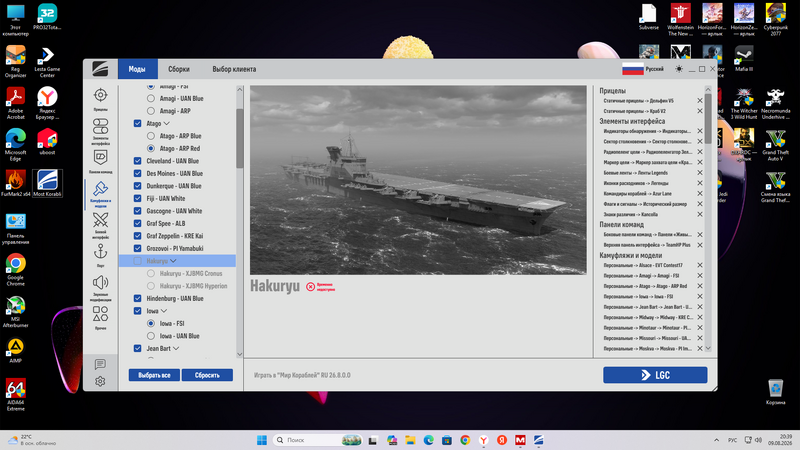Click the Сбросить button

tap(207, 375)
